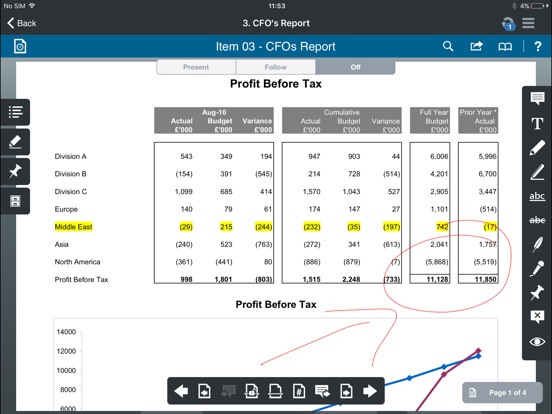Tap the 'Asia' row label

(61, 244)
